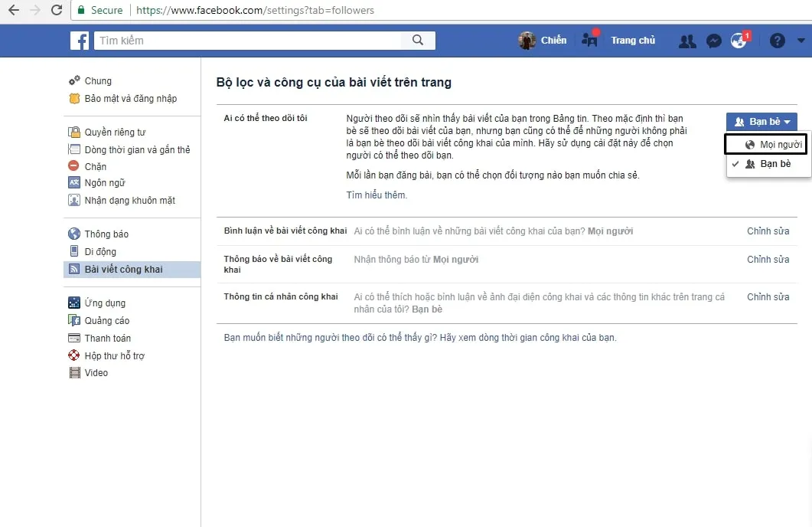This screenshot has height=527, width=812.
Task: Click inside the Tìm kiếm search field
Action: tap(230, 39)
